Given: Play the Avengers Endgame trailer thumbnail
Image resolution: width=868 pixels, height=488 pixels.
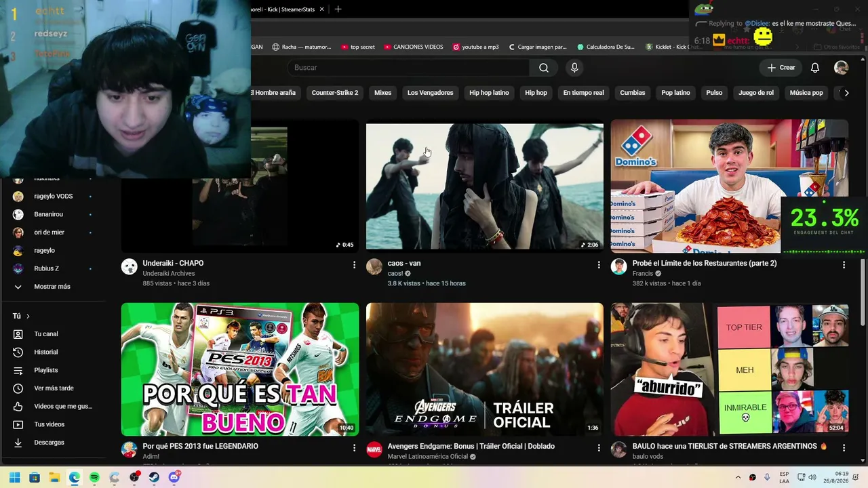Looking at the screenshot, I should (x=485, y=369).
